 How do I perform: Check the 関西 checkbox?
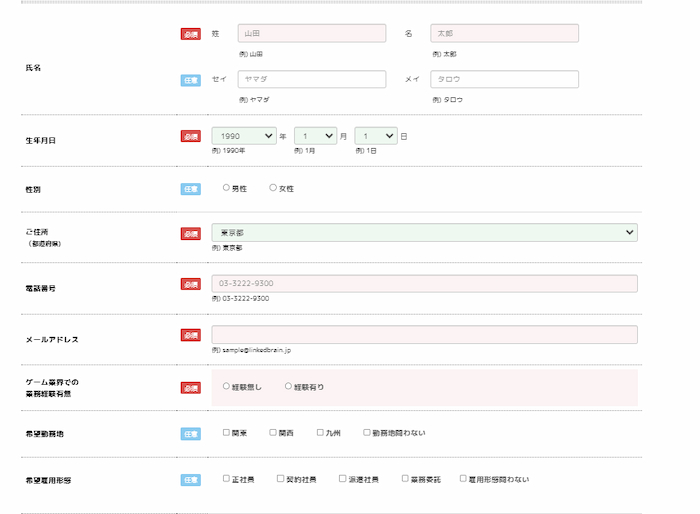273,433
